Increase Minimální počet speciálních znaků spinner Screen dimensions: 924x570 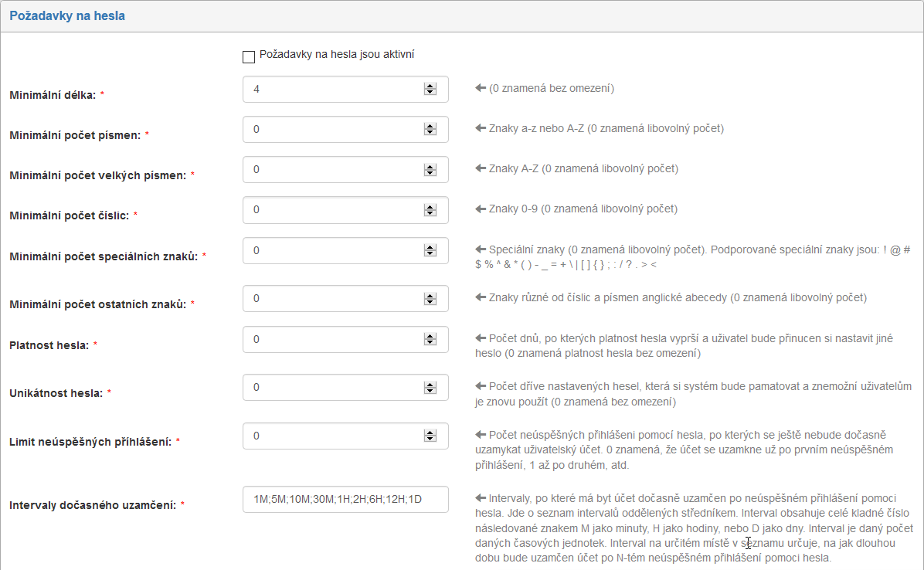(430, 247)
